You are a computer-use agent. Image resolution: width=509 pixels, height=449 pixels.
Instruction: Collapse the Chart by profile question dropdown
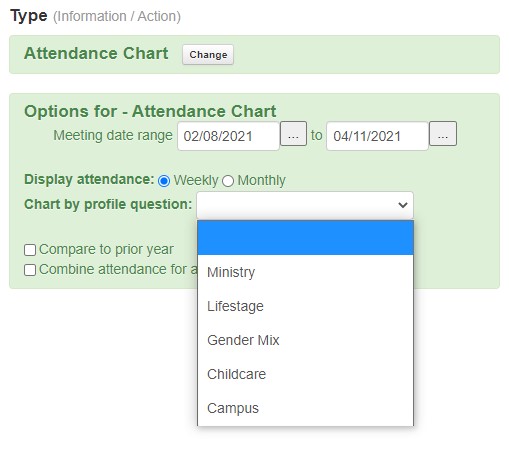click(x=305, y=205)
